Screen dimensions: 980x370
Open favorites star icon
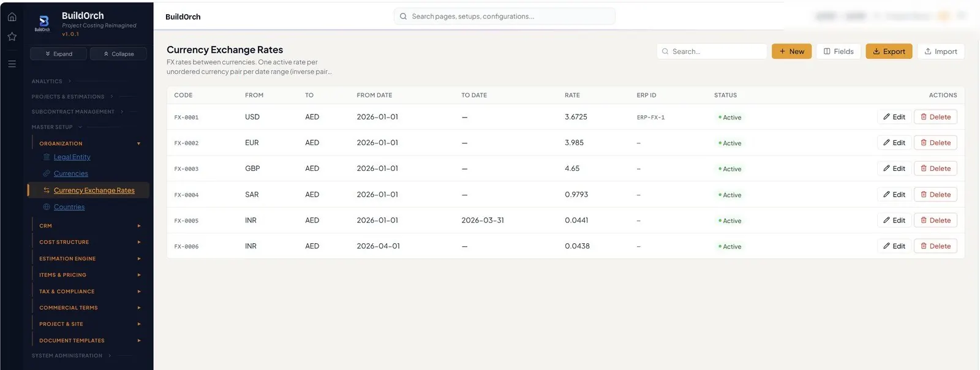pos(12,37)
